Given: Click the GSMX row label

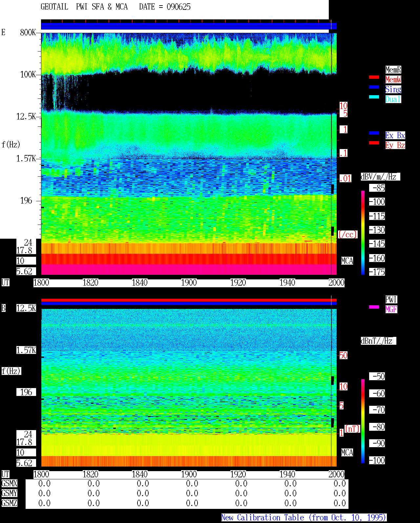Looking at the screenshot, I should 9,483.
